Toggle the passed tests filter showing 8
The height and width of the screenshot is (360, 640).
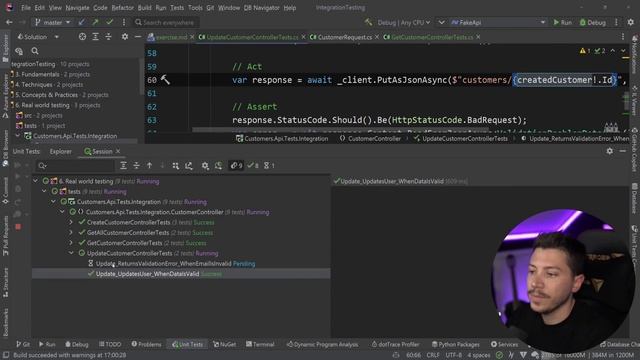(253, 165)
